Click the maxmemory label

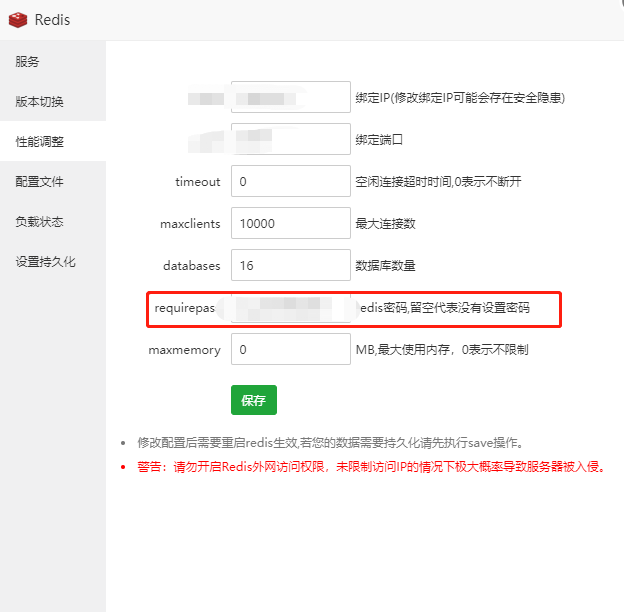click(x=185, y=350)
